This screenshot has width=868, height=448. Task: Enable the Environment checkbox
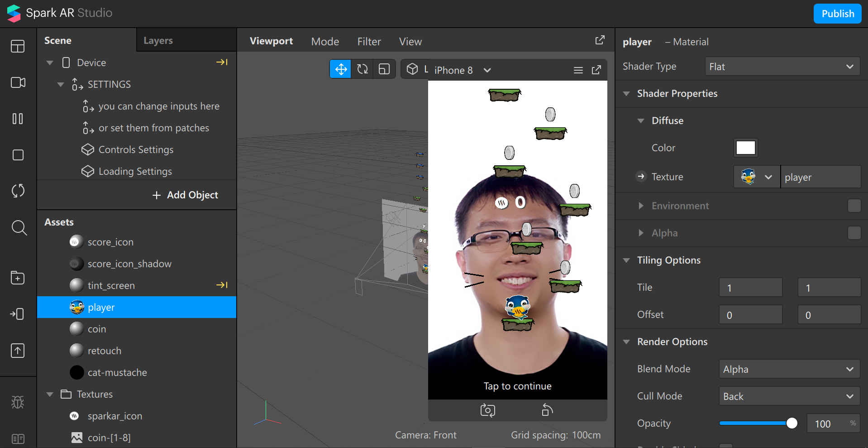coord(854,206)
